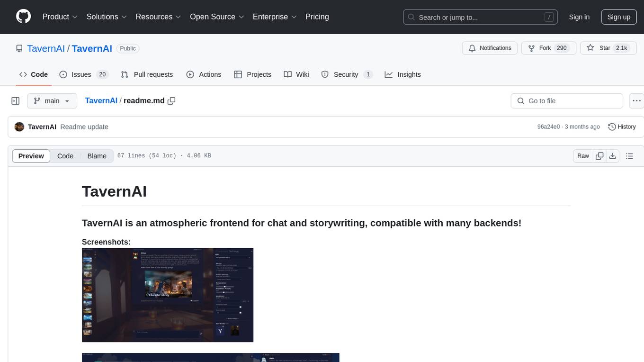The width and height of the screenshot is (644, 362).
Task: Expand the Solutions menu
Action: tap(107, 17)
